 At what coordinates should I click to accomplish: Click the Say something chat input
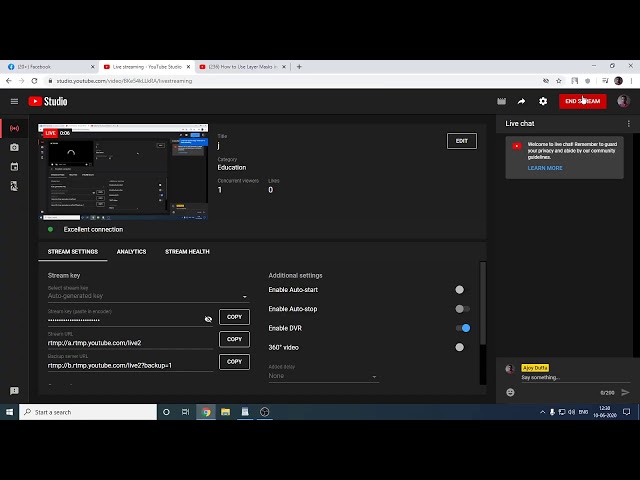(x=576, y=378)
